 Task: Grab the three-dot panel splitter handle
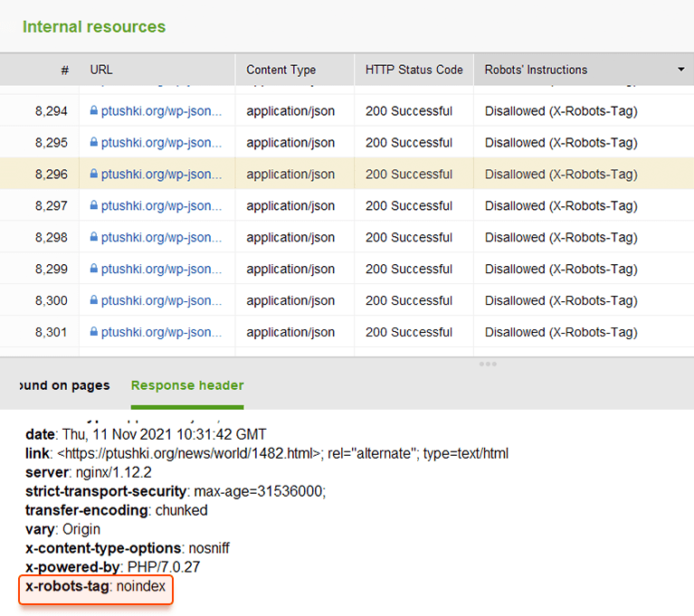point(488,364)
